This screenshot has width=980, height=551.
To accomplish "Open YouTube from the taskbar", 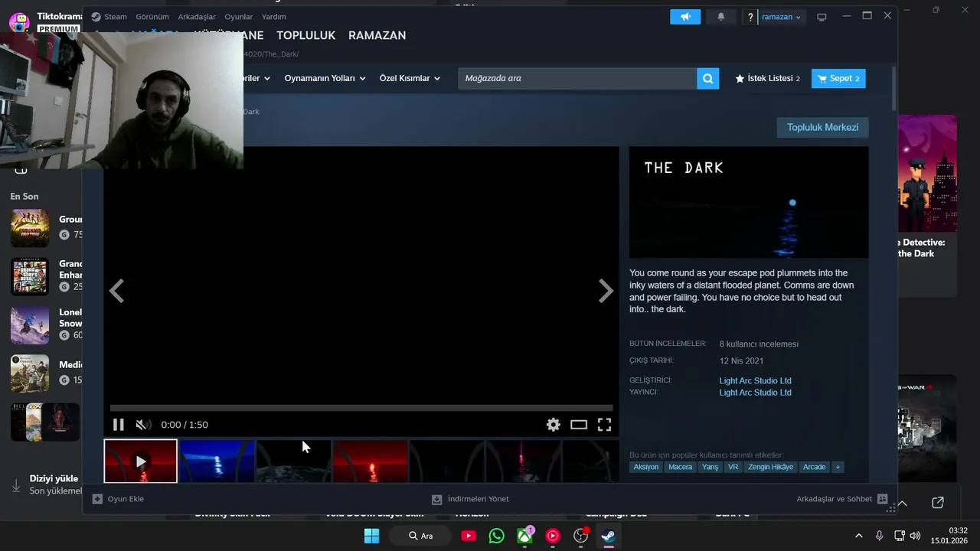I will [469, 536].
